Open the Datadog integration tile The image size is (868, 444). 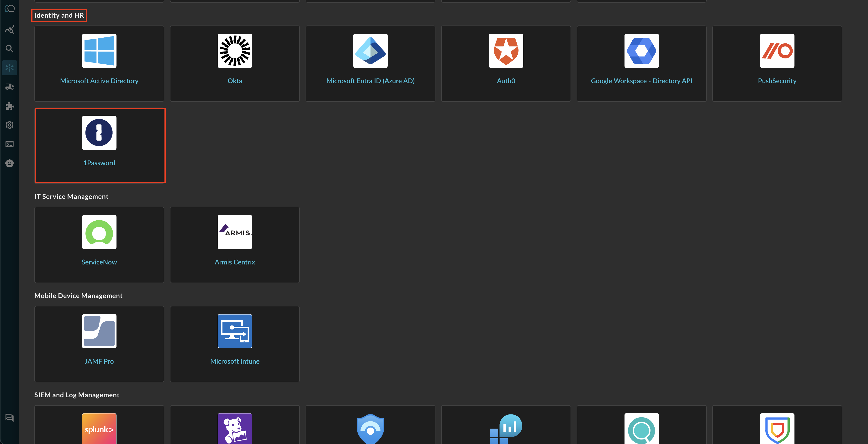234,429
